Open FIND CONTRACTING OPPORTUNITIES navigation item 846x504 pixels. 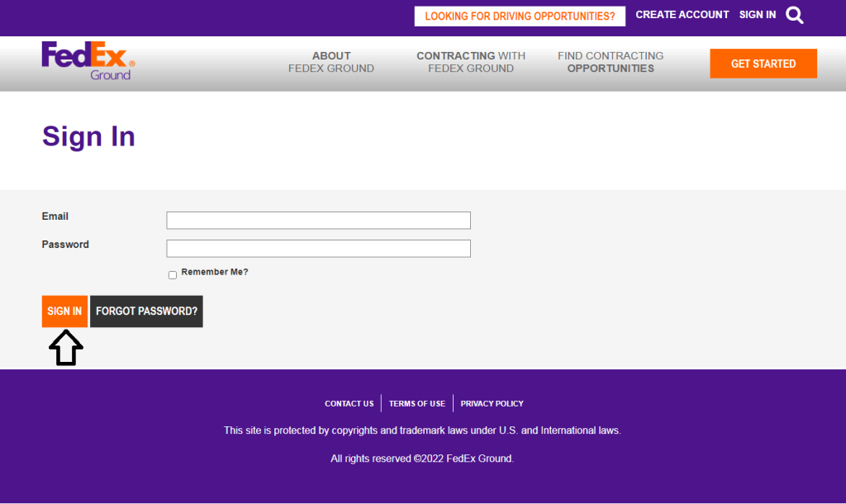[x=611, y=62]
